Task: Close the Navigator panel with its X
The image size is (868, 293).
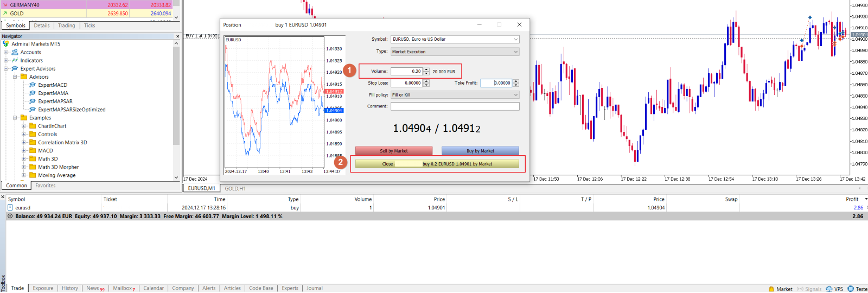Action: click(x=177, y=36)
